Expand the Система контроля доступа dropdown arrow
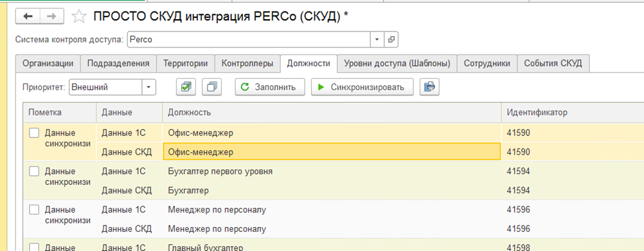This screenshot has width=644, height=251. (377, 39)
